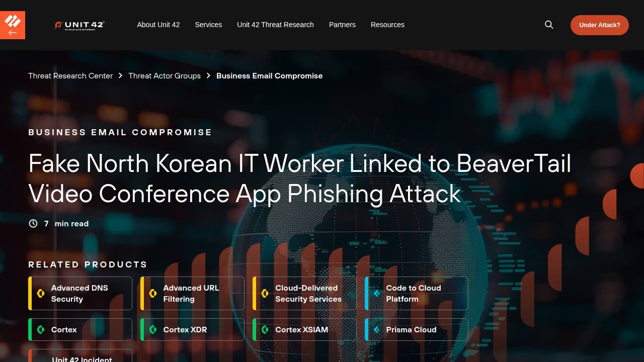The image size is (644, 362).
Task: Go to Threat Research Center breadcrumb
Action: [x=70, y=76]
